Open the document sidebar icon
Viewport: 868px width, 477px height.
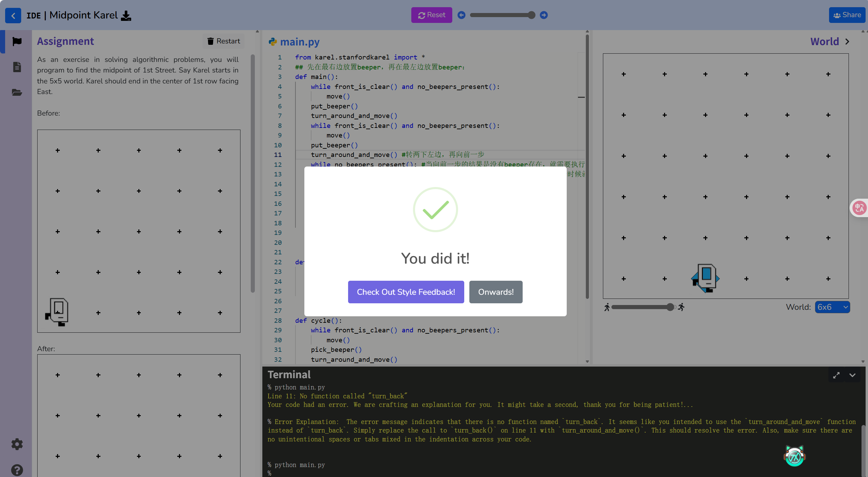click(17, 67)
